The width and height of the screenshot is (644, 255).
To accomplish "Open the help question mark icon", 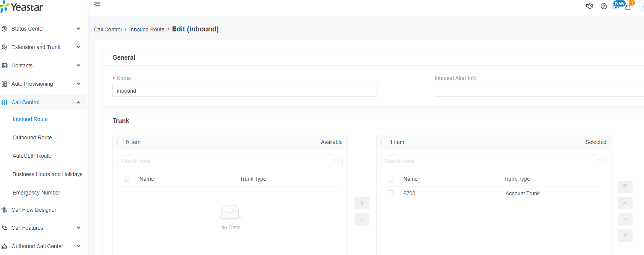I will [604, 6].
